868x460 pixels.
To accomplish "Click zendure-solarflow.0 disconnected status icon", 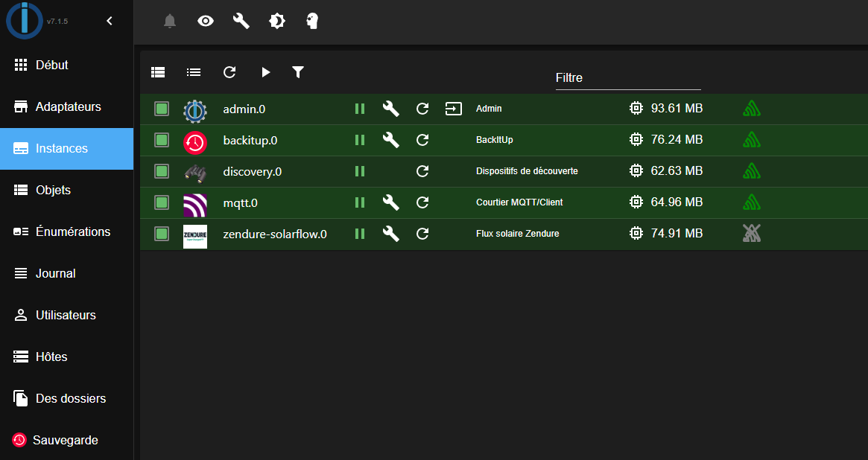I will [751, 233].
